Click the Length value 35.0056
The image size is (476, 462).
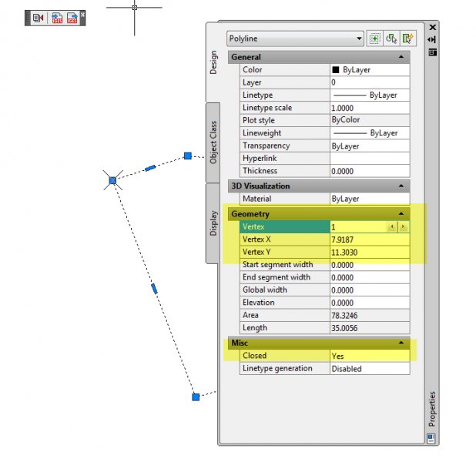point(370,328)
